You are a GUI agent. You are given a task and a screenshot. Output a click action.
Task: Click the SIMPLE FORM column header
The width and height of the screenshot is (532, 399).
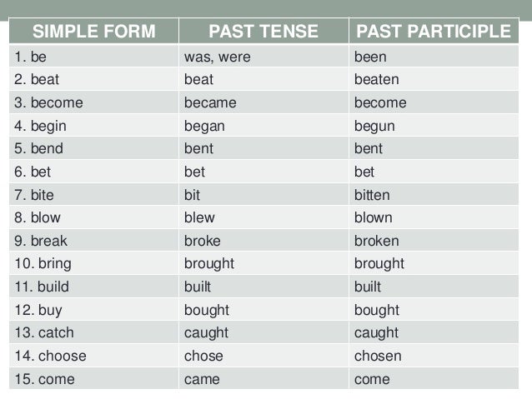[94, 31]
